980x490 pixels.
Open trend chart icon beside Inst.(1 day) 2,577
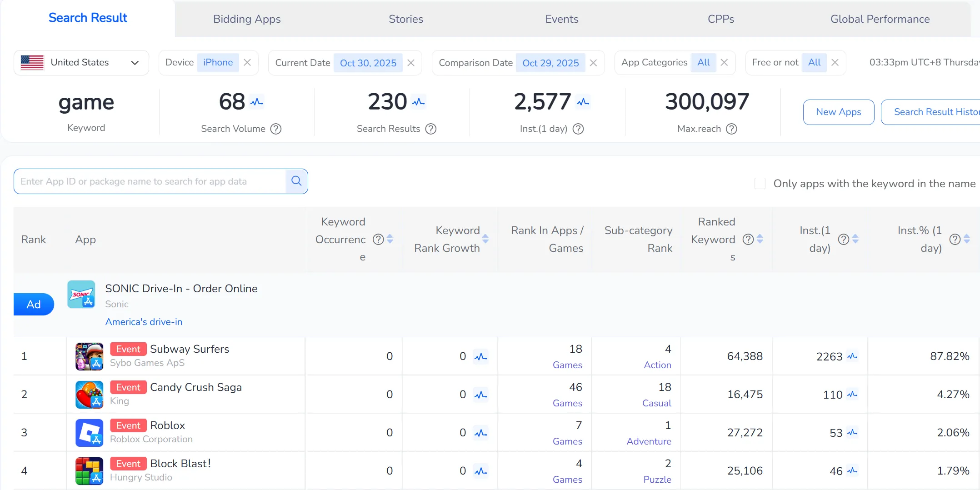click(x=583, y=102)
